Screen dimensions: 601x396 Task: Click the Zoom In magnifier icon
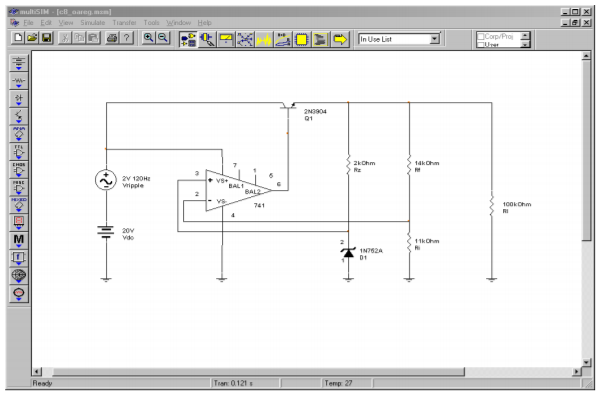coord(148,38)
